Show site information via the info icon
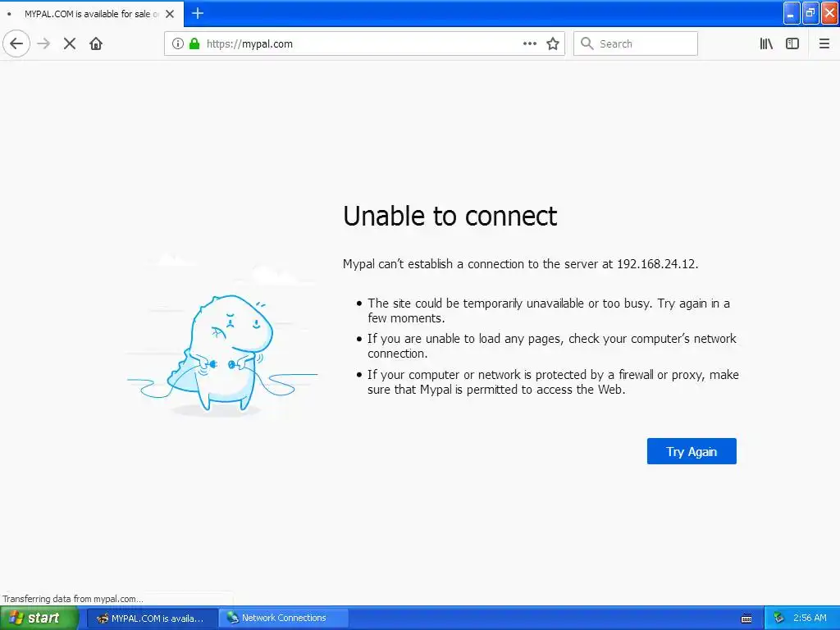Screen dimensions: 840x630 click(x=178, y=43)
